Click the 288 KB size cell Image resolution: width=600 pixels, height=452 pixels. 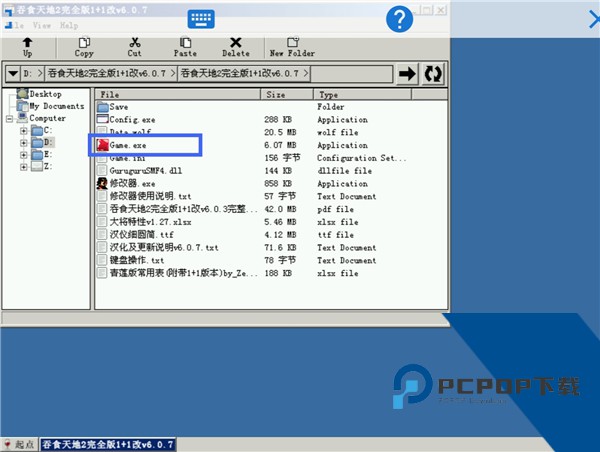pos(278,119)
